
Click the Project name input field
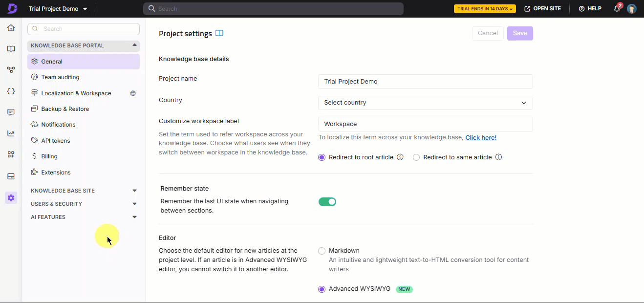425,82
